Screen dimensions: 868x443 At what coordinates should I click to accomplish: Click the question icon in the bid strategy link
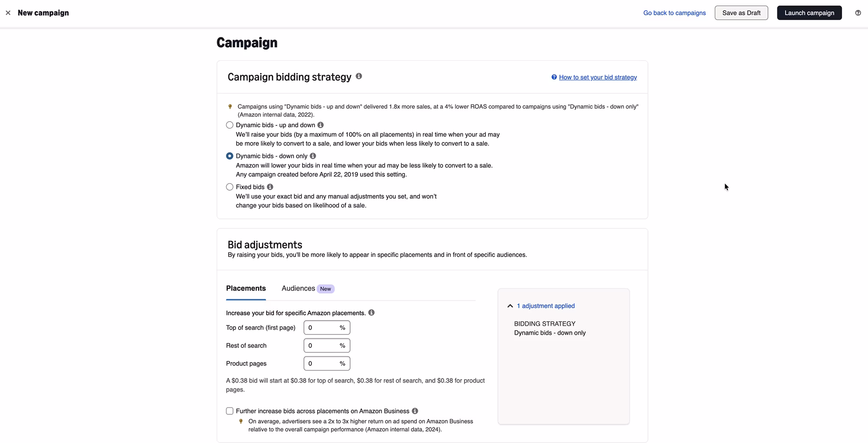[554, 77]
